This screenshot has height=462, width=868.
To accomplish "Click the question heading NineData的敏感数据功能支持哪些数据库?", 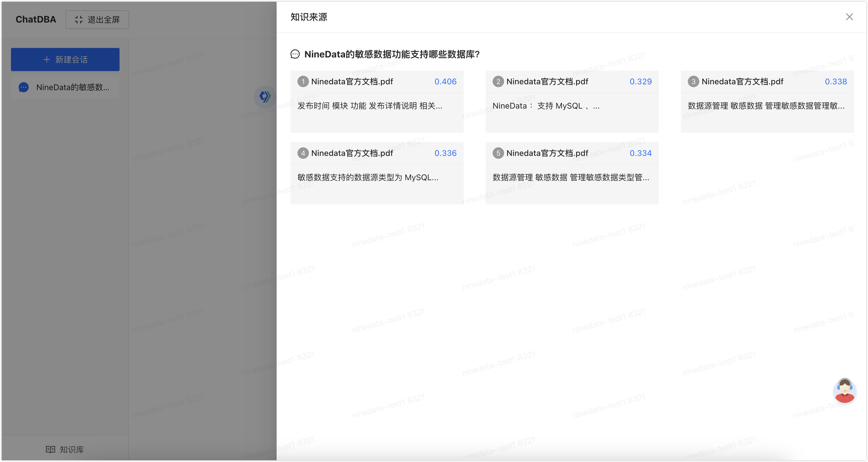I will click(x=392, y=54).
